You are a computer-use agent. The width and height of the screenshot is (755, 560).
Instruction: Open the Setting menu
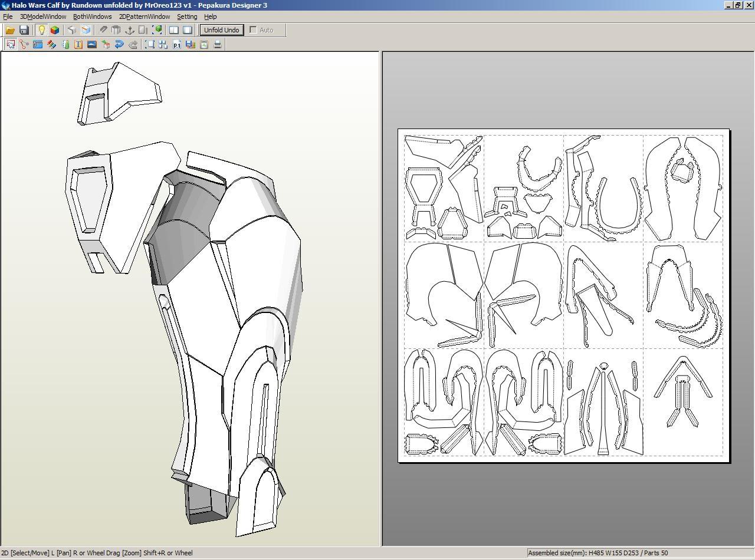187,17
